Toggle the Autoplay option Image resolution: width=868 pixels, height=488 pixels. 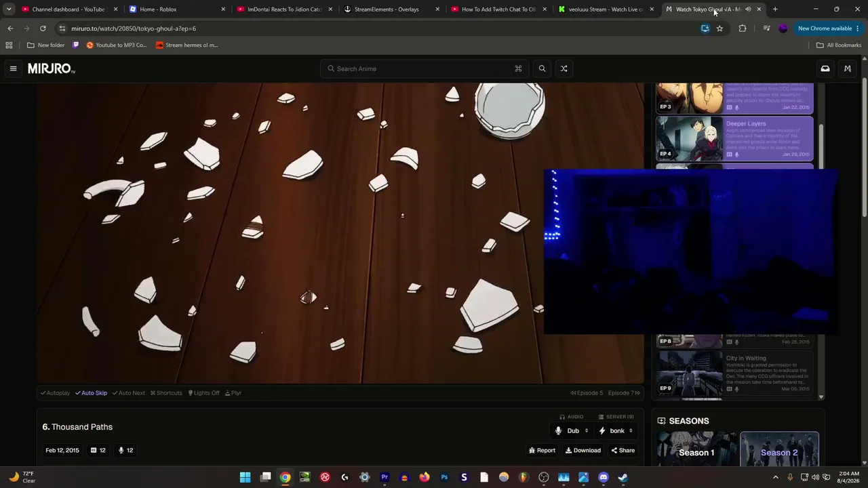point(55,393)
